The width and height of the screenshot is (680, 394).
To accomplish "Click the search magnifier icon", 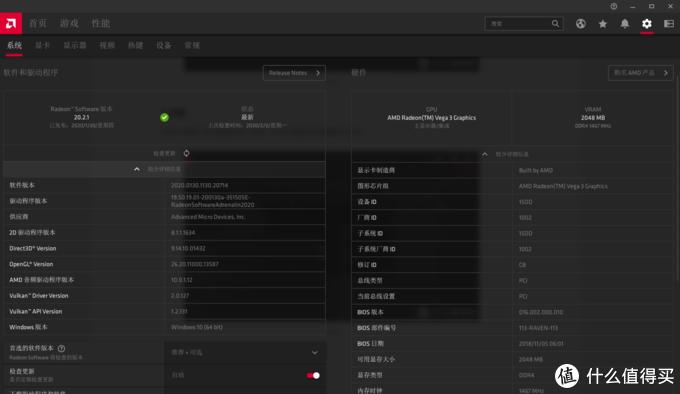I will 555,24.
